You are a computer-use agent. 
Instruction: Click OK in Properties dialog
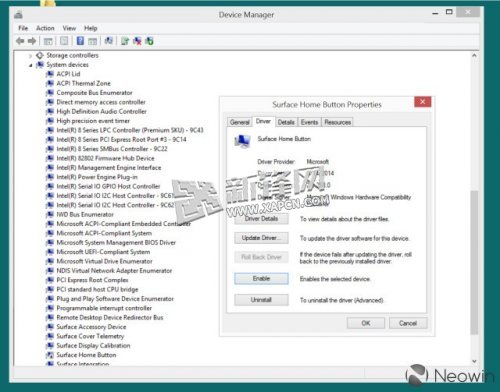coord(366,323)
